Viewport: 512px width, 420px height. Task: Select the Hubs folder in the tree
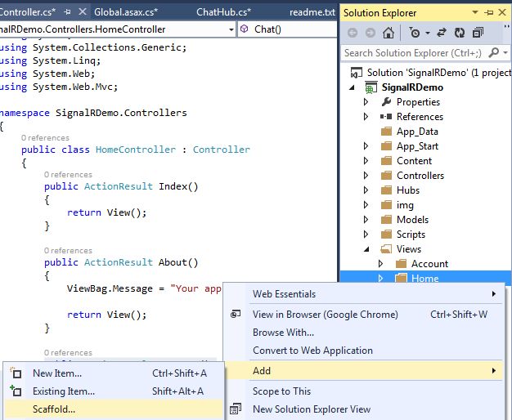(x=407, y=190)
